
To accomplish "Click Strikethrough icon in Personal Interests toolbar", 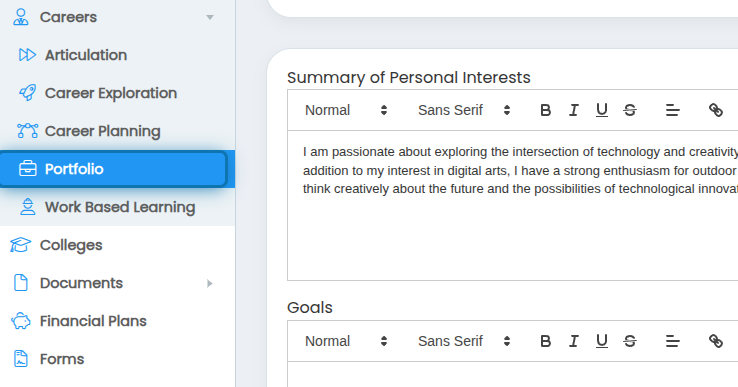I will [x=630, y=110].
